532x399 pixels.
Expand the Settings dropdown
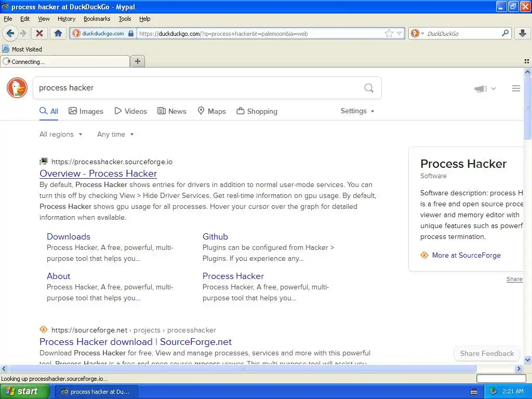pyautogui.click(x=357, y=111)
